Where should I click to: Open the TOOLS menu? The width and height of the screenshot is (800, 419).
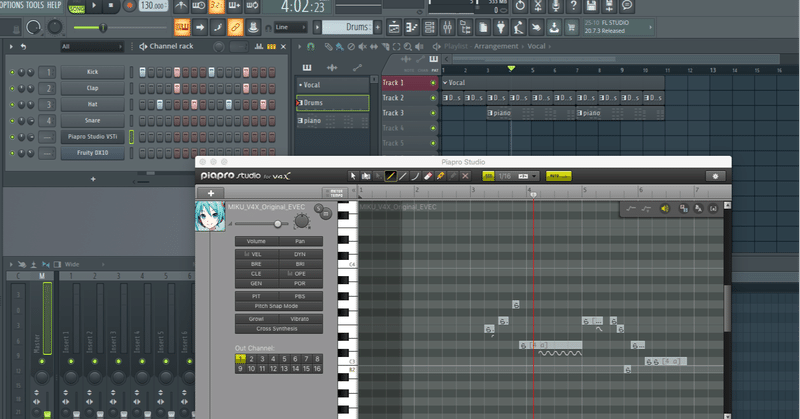coord(35,5)
